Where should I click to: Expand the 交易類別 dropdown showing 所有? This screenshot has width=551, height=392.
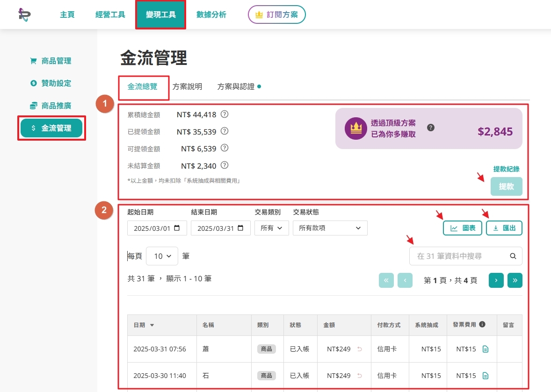(x=271, y=228)
